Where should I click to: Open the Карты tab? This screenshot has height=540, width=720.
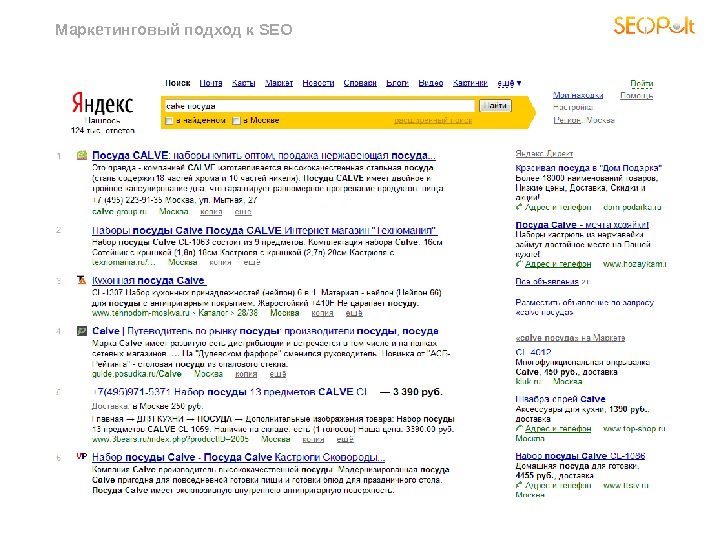(x=243, y=83)
